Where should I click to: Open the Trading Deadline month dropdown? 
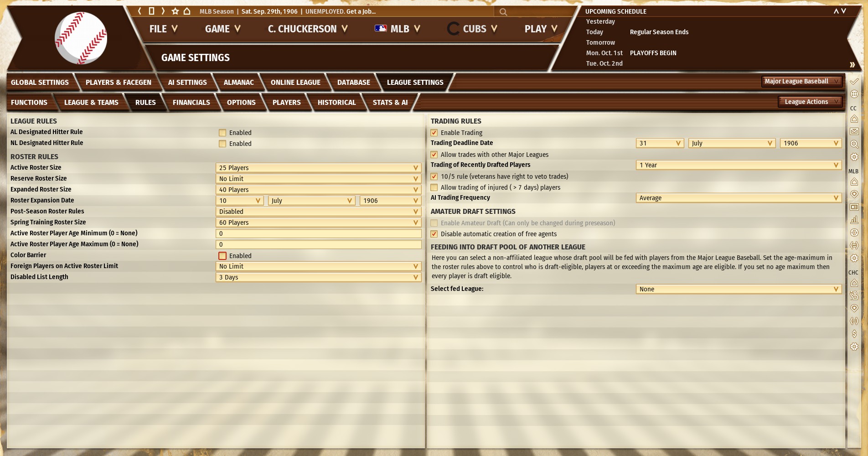[732, 143]
